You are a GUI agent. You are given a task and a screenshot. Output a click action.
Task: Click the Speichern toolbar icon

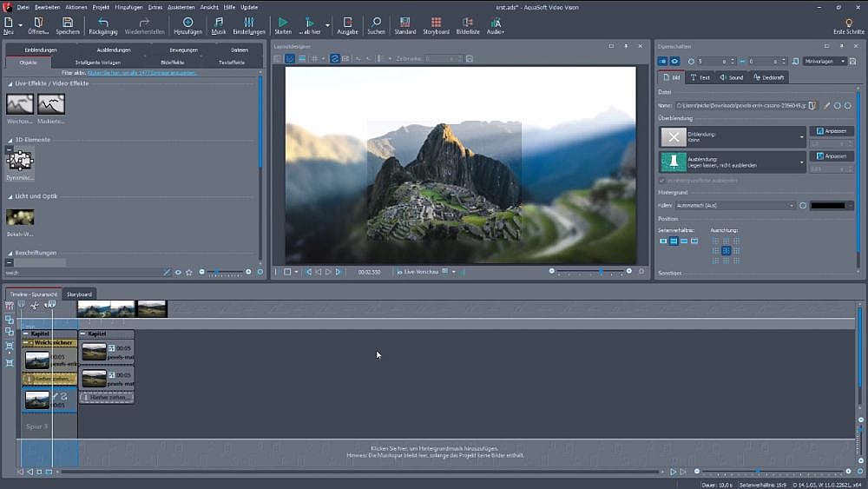[67, 23]
